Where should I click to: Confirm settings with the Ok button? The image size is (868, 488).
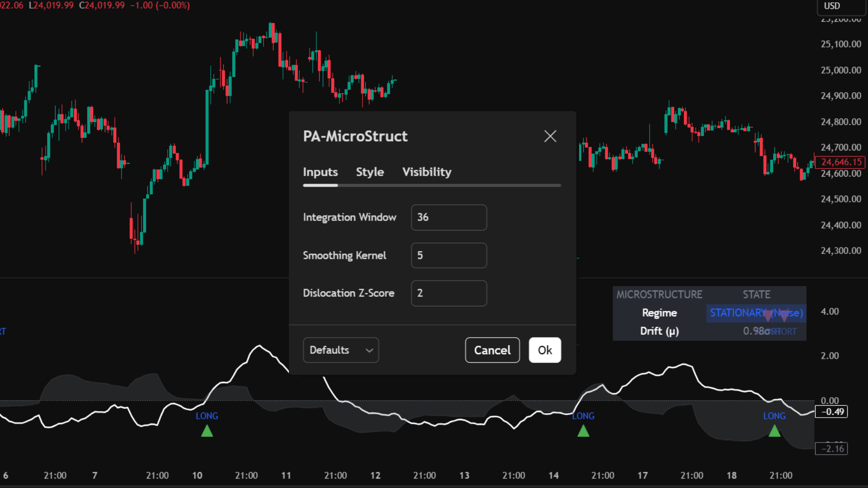pyautogui.click(x=545, y=350)
